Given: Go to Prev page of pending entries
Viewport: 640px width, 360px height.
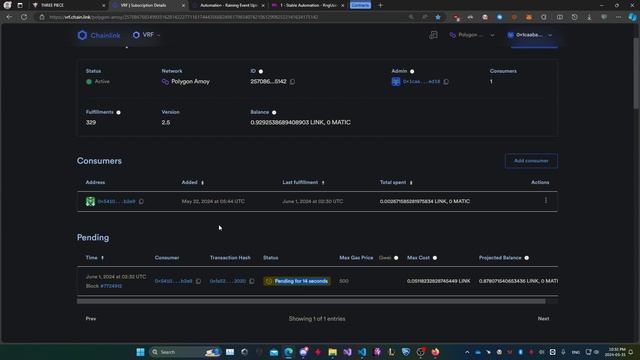Looking at the screenshot, I should tap(91, 319).
